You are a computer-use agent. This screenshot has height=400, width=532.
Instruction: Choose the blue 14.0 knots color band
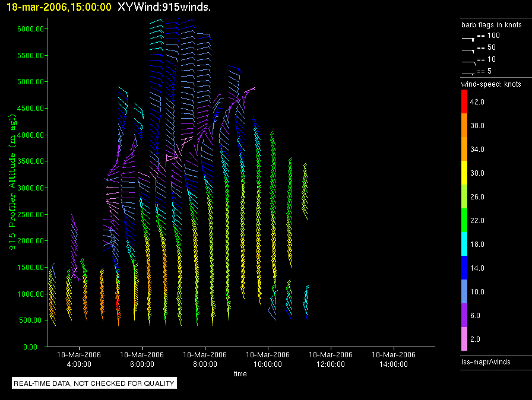click(x=465, y=268)
